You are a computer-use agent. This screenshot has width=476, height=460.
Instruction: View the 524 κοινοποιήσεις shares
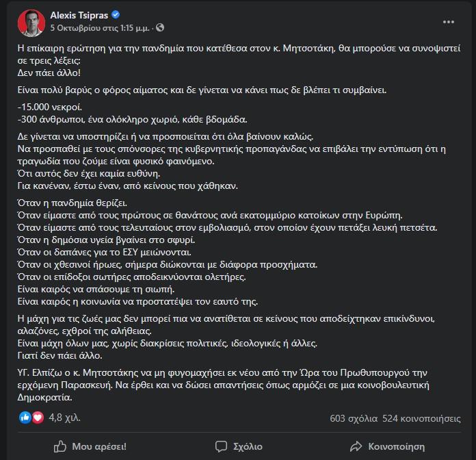(421, 419)
